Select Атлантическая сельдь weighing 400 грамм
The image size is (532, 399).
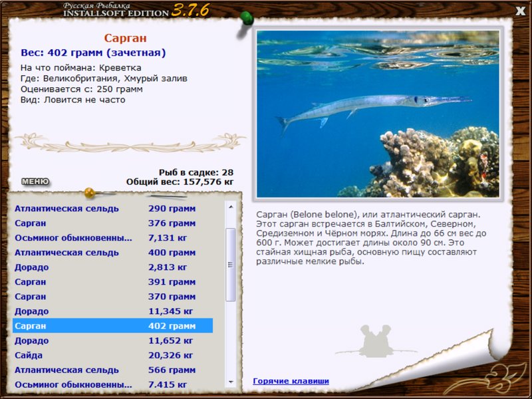[x=112, y=253]
